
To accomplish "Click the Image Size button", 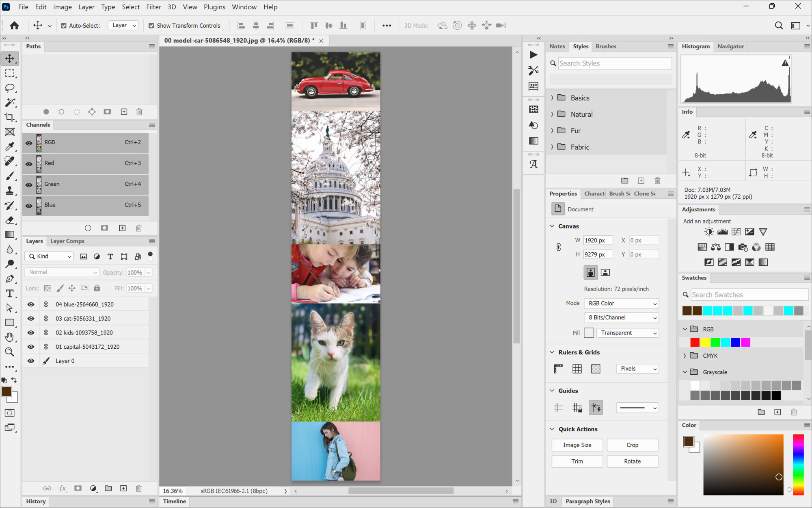I will click(x=577, y=445).
